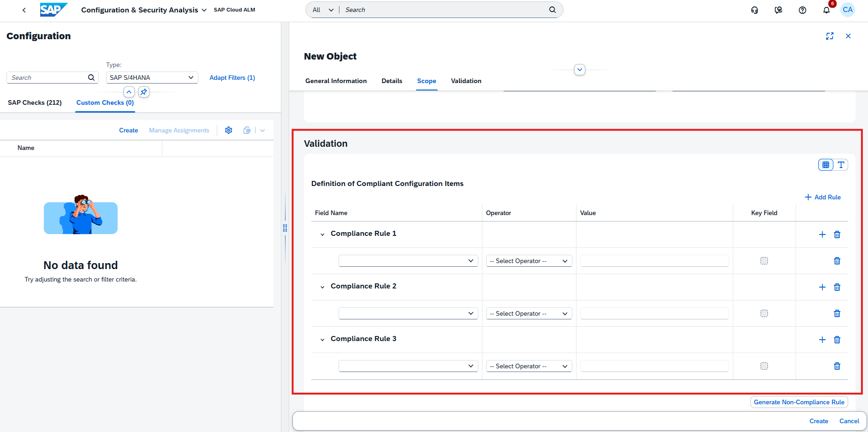Open Select Operator dropdown for Compliance Rule 2

(529, 313)
